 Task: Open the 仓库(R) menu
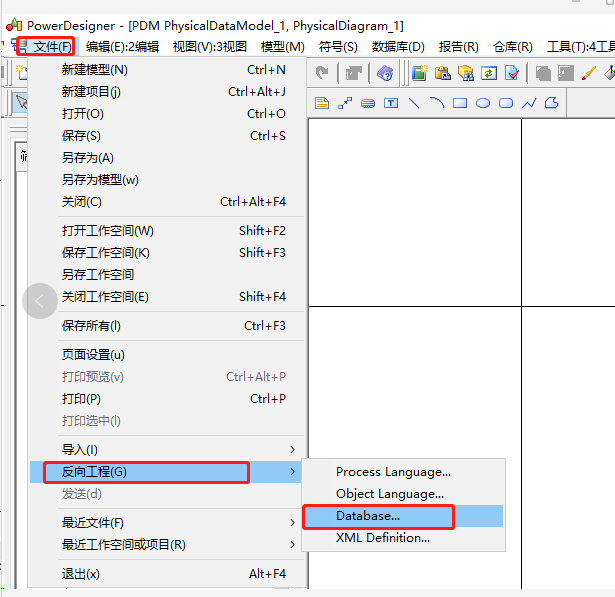coord(513,47)
